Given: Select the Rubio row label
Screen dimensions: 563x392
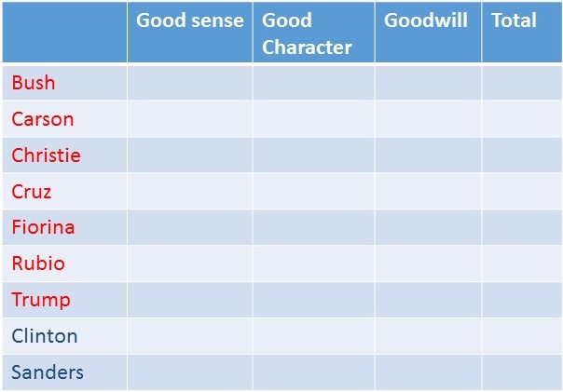Looking at the screenshot, I should pos(38,264).
